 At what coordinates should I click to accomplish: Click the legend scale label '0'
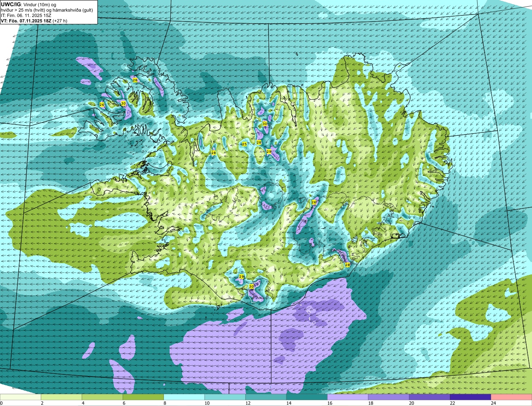point(1,403)
